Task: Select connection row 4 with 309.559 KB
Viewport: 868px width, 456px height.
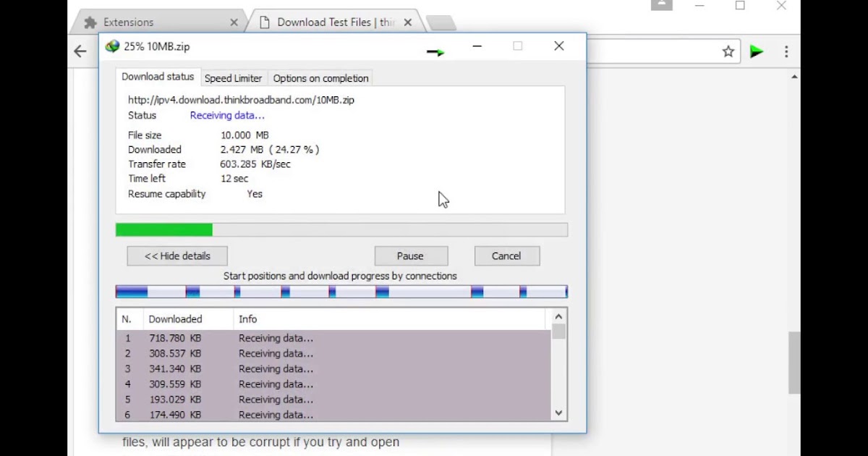Action: (x=333, y=384)
